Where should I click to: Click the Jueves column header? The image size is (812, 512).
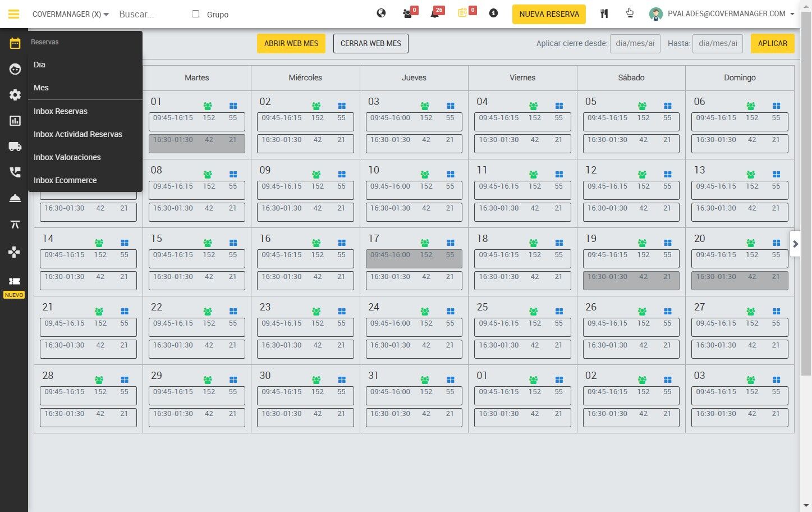coord(414,78)
